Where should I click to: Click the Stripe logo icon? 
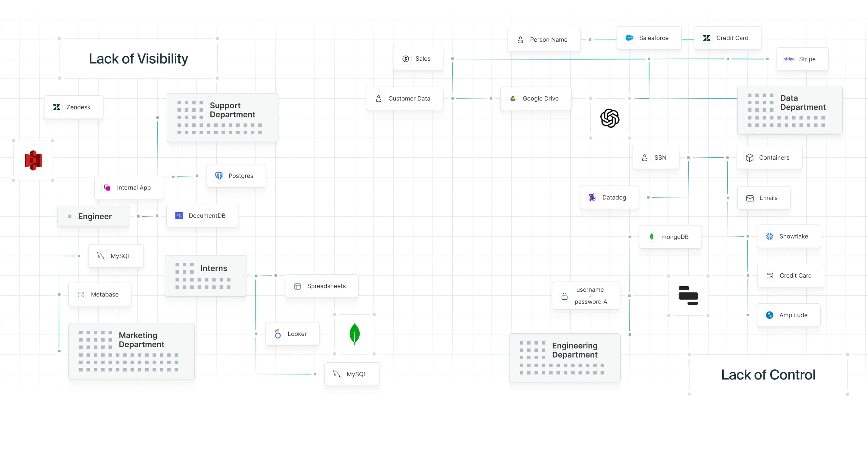pos(789,59)
